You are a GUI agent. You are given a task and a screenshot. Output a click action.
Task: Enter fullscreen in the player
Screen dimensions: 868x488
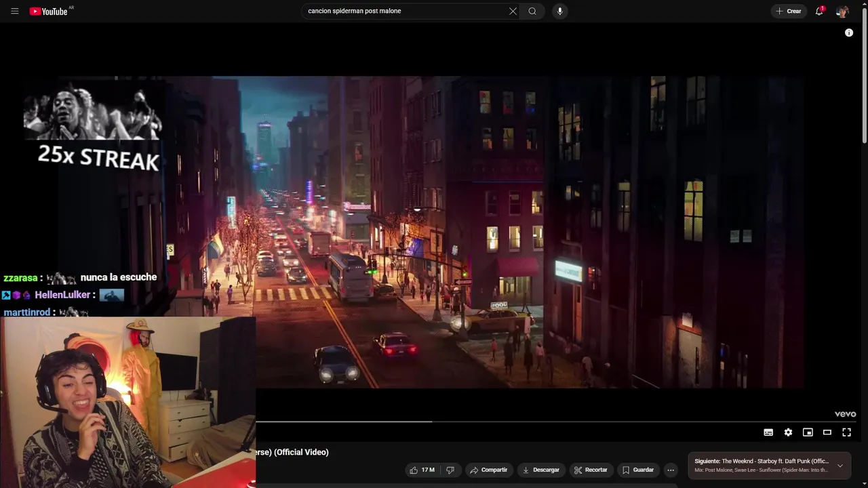coord(846,432)
